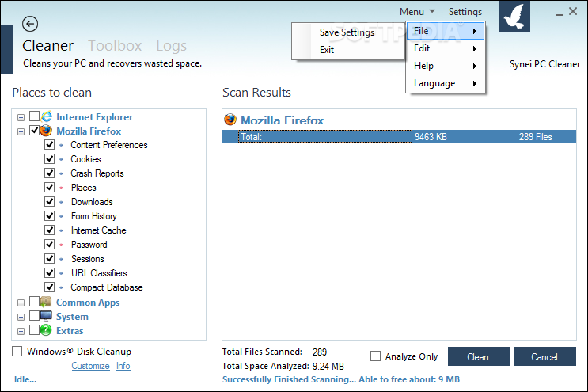The image size is (588, 392).
Task: Uncheck the Password checkbox
Action: click(x=50, y=244)
